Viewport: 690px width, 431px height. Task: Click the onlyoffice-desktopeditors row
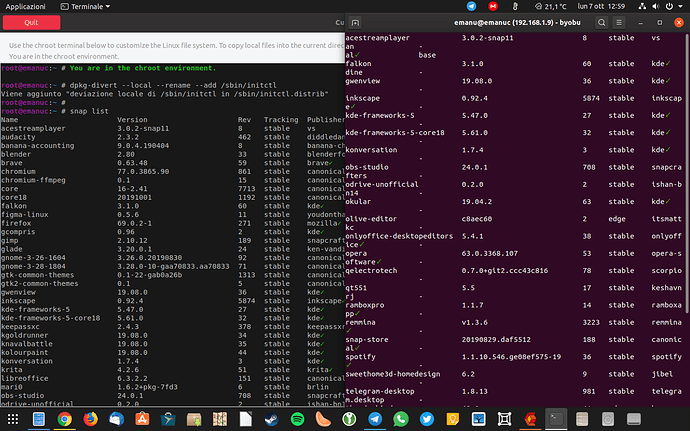516,236
